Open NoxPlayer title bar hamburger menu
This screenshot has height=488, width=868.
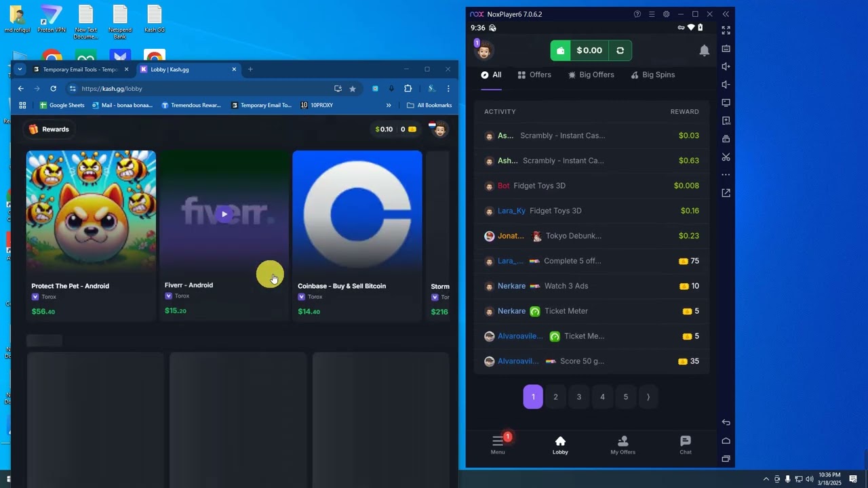coord(652,14)
